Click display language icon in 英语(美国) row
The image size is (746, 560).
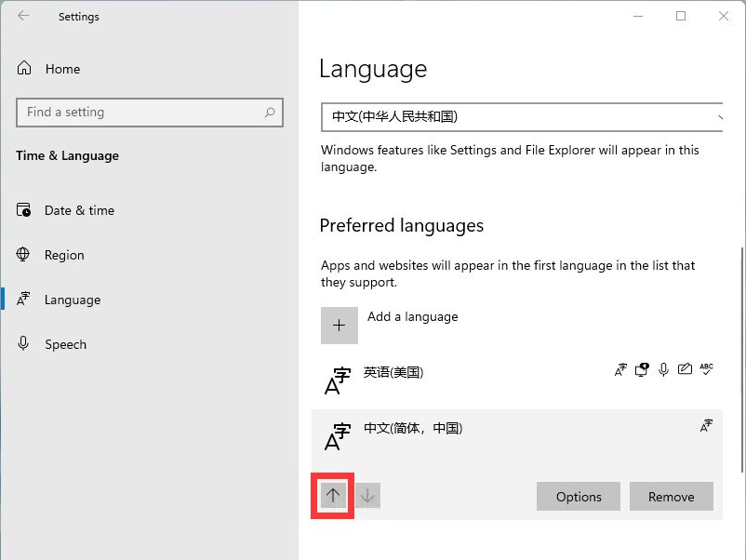tap(620, 370)
